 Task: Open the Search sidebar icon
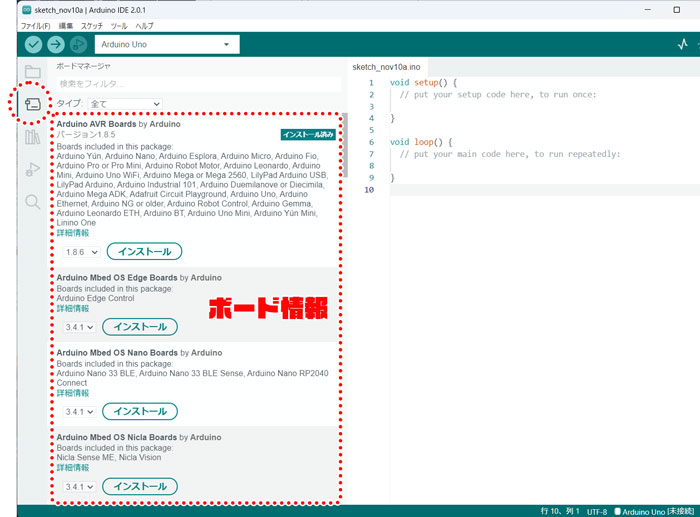tap(33, 202)
